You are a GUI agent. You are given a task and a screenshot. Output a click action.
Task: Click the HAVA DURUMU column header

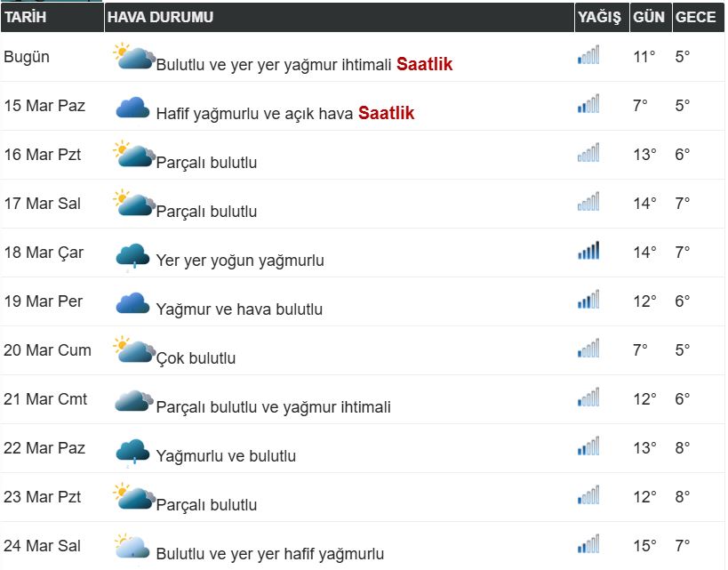[160, 17]
